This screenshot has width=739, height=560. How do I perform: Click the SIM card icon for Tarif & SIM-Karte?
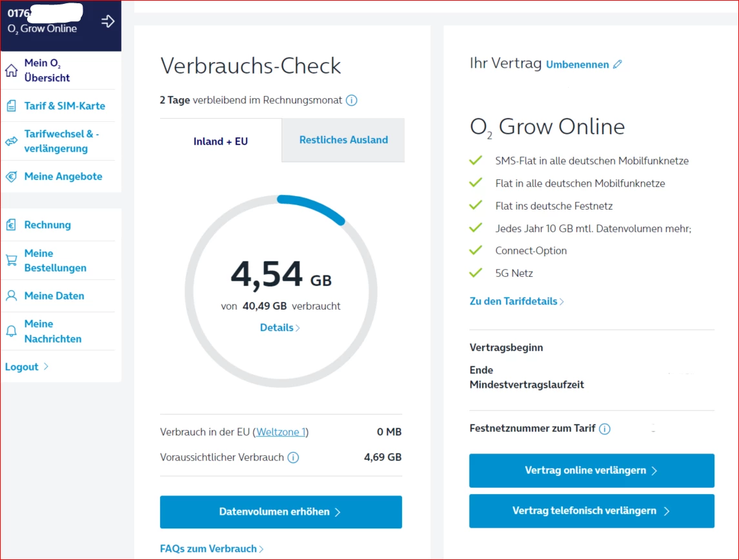point(12,106)
